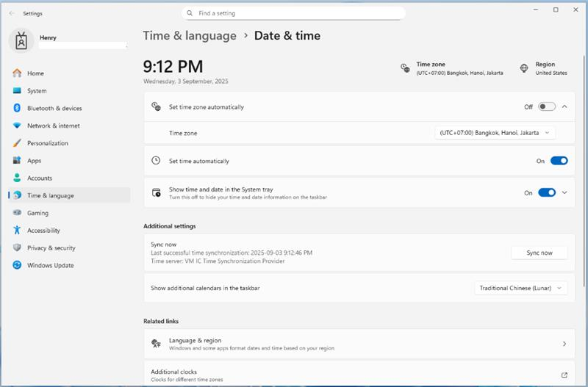Click the Additional settings heading
Image resolution: width=588 pixels, height=387 pixels.
tap(170, 226)
